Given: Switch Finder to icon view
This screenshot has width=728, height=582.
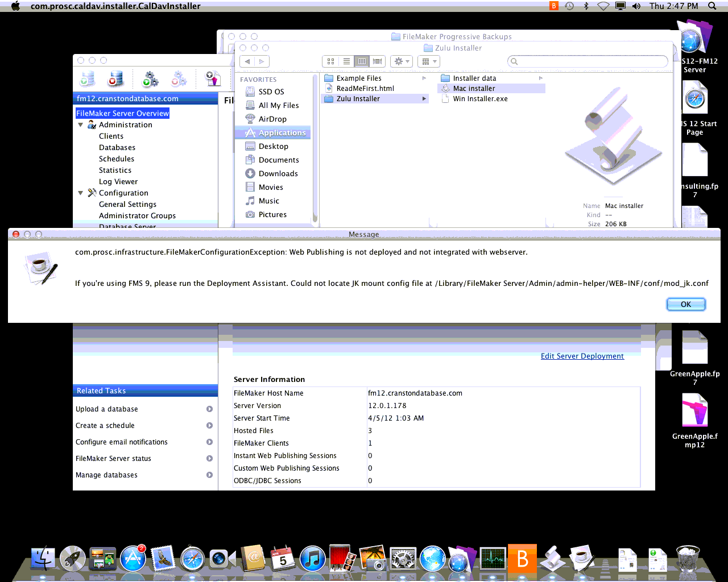Looking at the screenshot, I should [x=330, y=61].
